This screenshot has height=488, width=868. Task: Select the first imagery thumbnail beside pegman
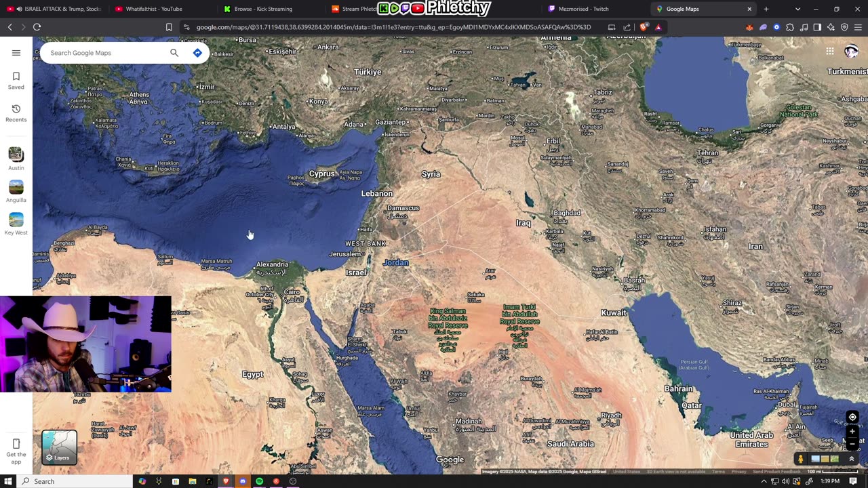click(x=815, y=459)
